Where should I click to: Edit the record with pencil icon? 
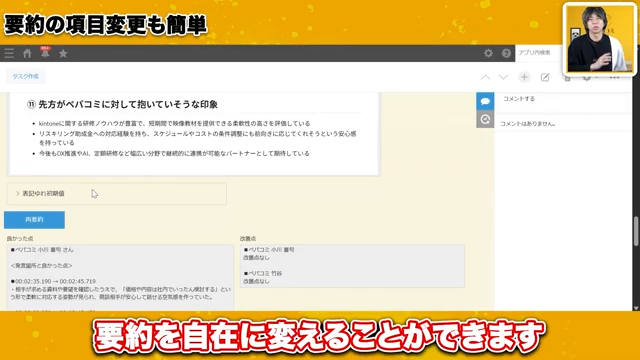point(545,77)
